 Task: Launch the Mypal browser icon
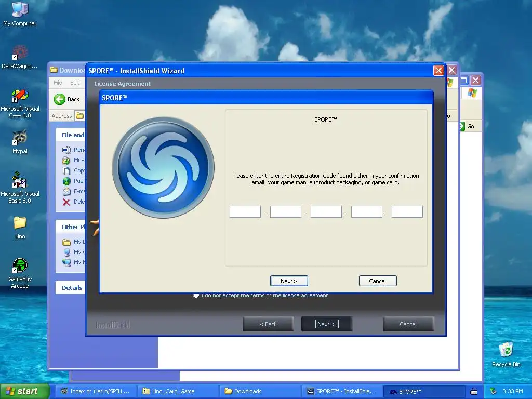click(x=20, y=142)
